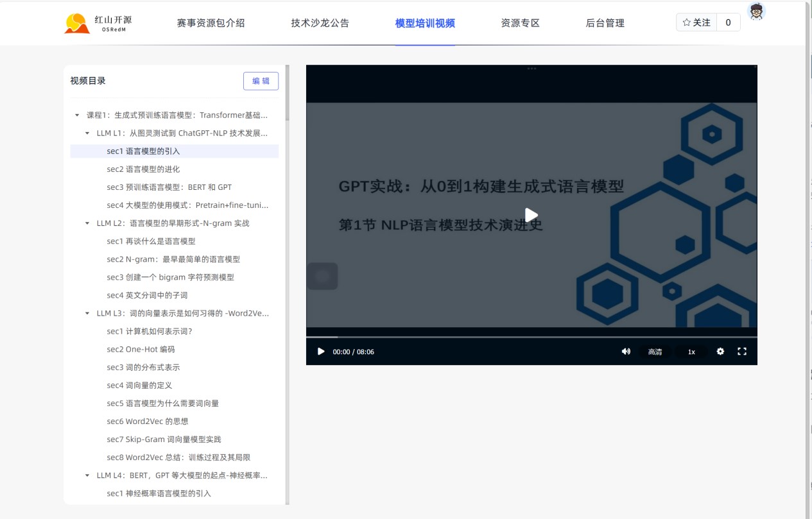Select sec1 语言模型的引入
The width and height of the screenshot is (812, 519).
point(174,151)
